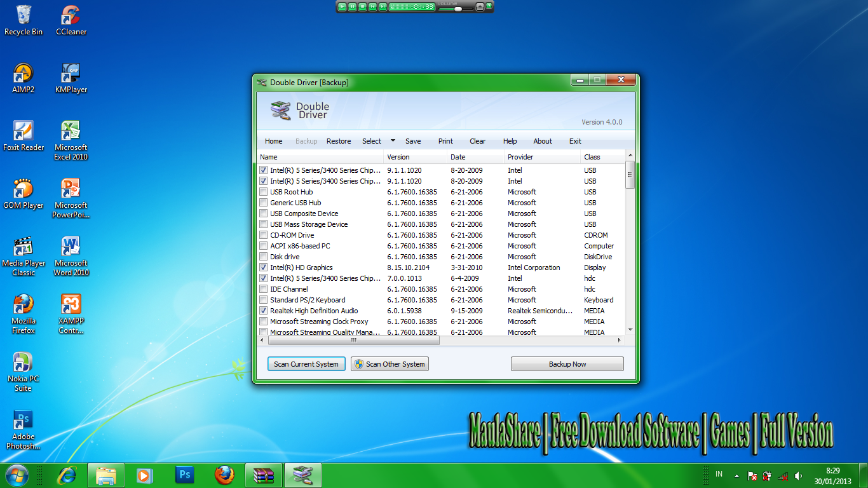Skip to next track on media widget
The image size is (868, 488).
click(383, 7)
